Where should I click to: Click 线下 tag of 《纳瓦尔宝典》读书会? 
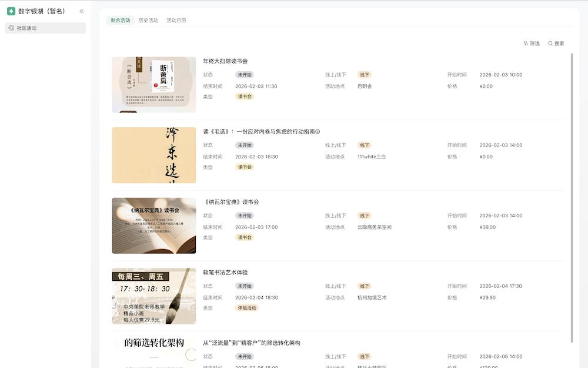click(365, 216)
